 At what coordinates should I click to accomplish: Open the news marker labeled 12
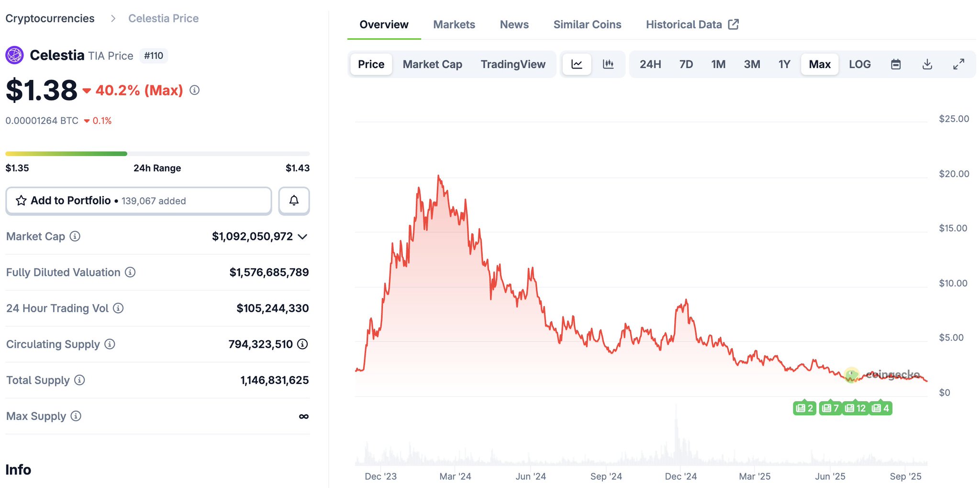point(855,408)
